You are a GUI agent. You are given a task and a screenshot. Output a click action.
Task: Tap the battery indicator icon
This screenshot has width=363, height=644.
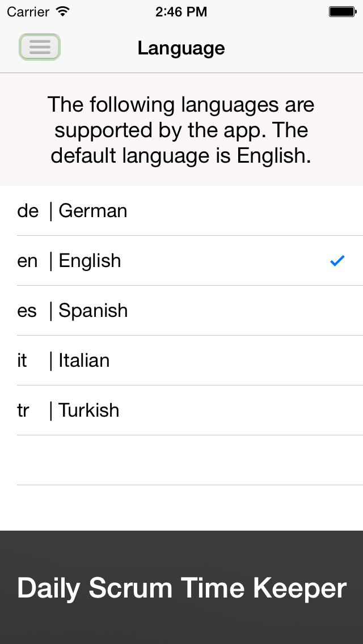[342, 11]
